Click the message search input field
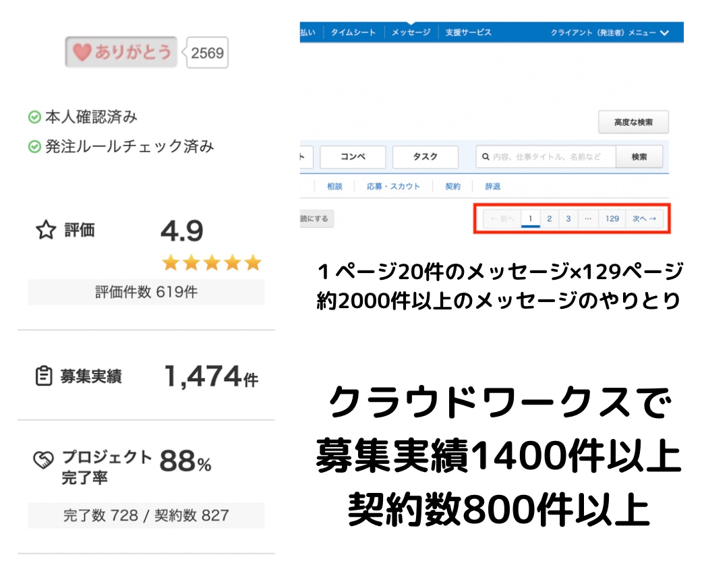This screenshot has width=704, height=588. (x=546, y=156)
